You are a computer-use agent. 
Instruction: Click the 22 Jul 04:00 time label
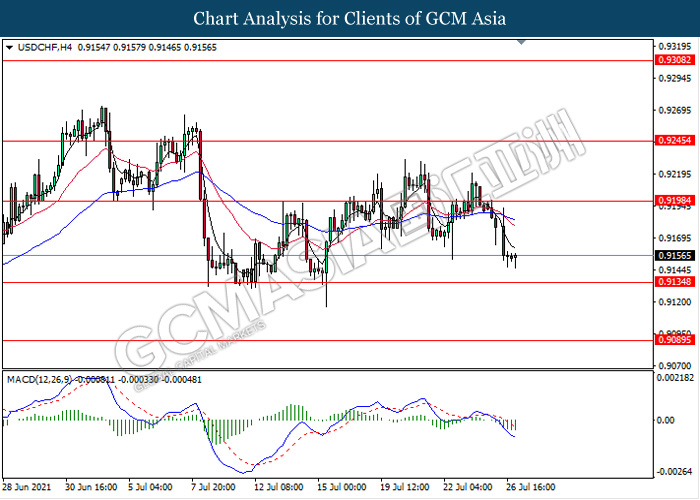click(x=468, y=487)
